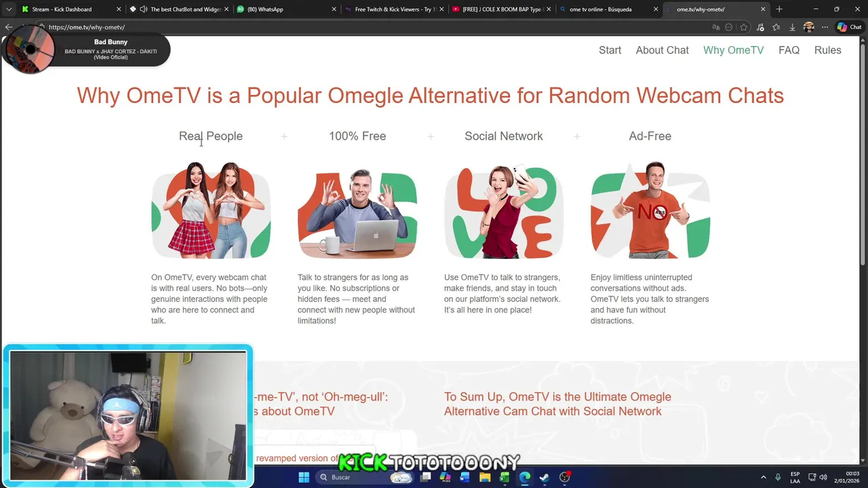Open the browser profile avatar

coord(808,27)
